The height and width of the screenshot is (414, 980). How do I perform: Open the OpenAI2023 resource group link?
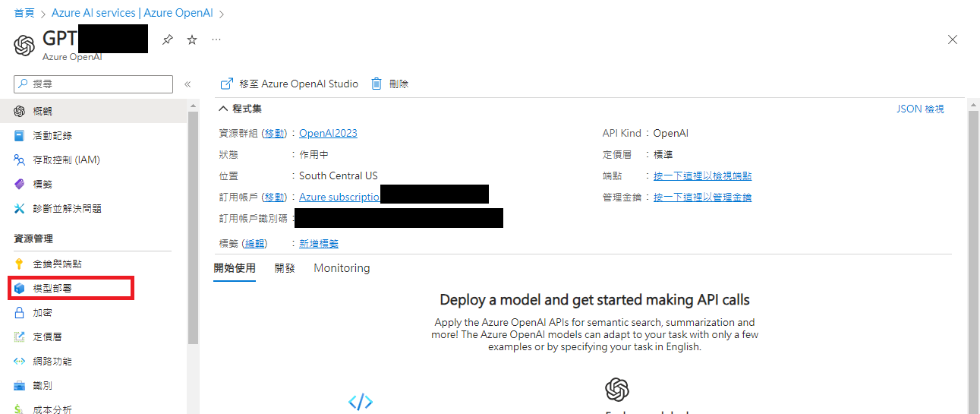tap(328, 133)
